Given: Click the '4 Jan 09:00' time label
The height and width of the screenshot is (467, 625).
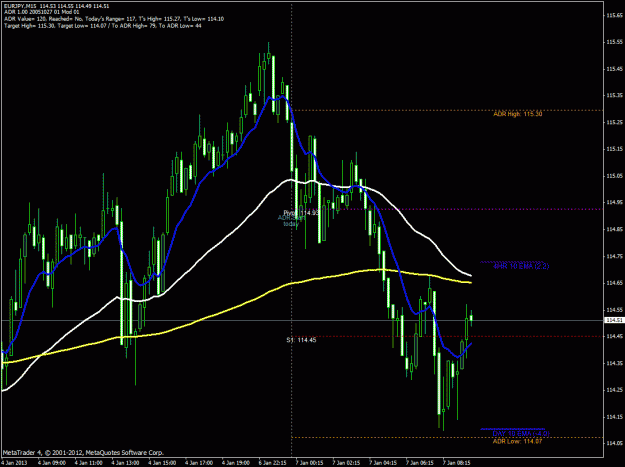Looking at the screenshot, I should point(52,463).
